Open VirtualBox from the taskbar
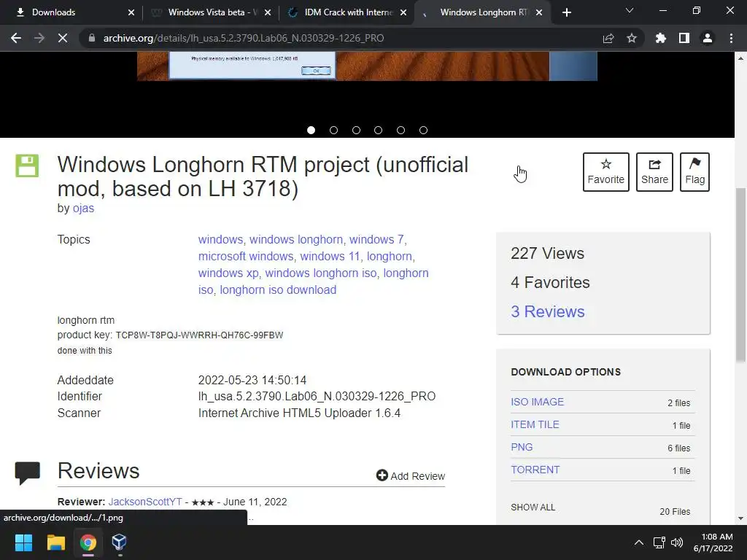Image resolution: width=747 pixels, height=560 pixels. (x=119, y=542)
